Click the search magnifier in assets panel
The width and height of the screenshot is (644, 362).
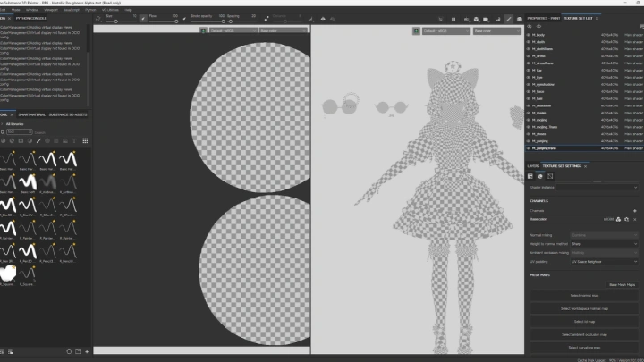click(3, 132)
